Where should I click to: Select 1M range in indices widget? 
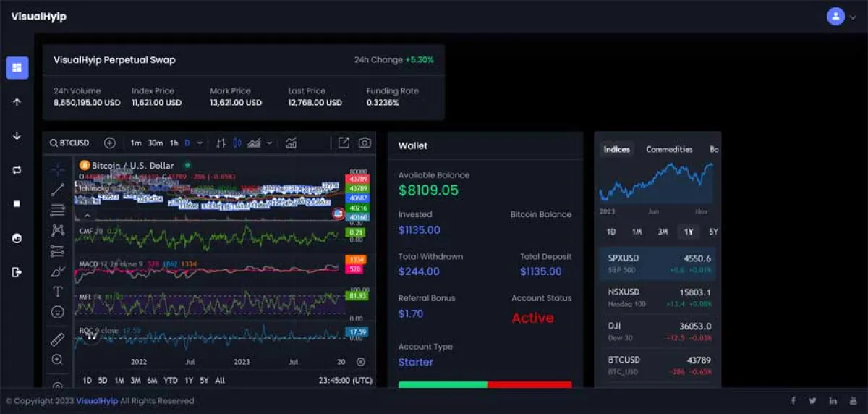click(x=637, y=232)
